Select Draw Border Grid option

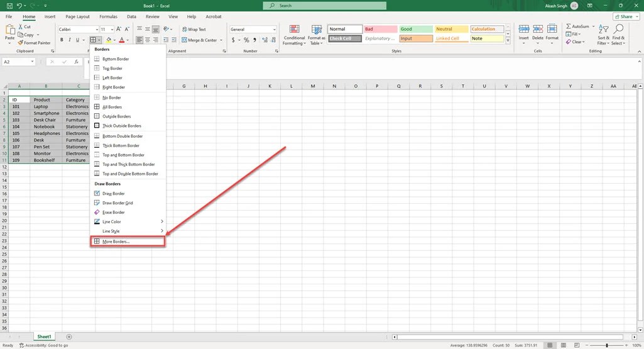tap(128, 202)
